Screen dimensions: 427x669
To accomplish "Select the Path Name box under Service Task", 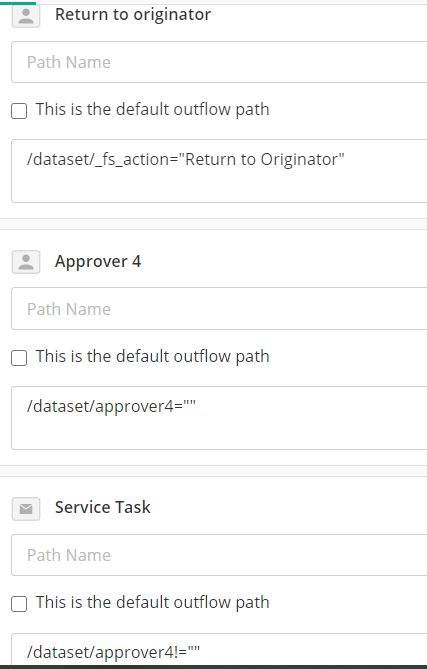I will tap(219, 555).
